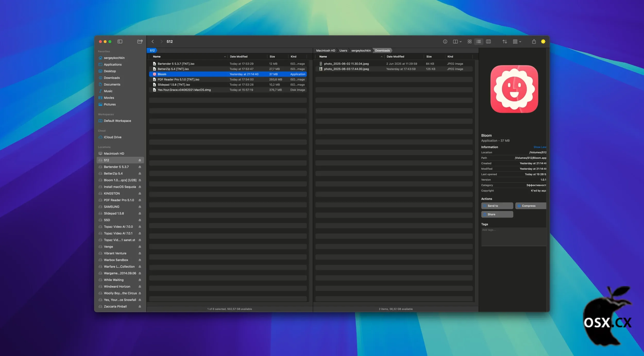This screenshot has height=356, width=644.
Task: Open iCloud Drive in sidebar
Action: (120, 137)
